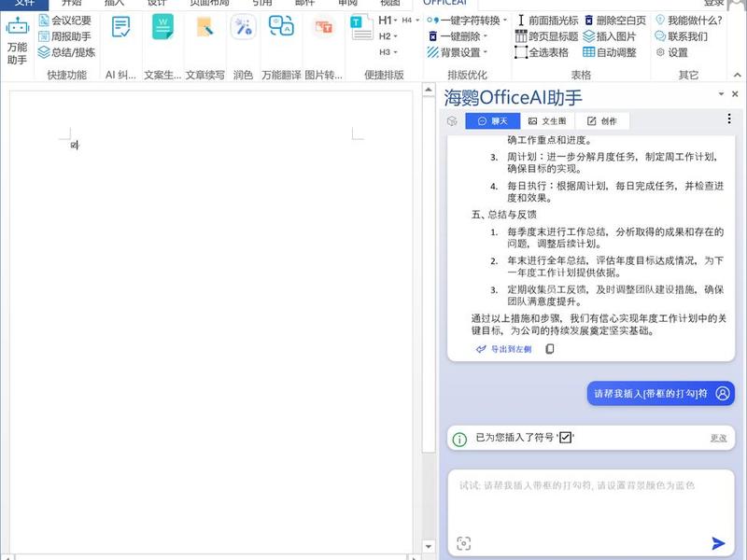Launch the 会议纪要 meeting minutes tool
Image resolution: width=747 pixels, height=560 pixels.
64,21
